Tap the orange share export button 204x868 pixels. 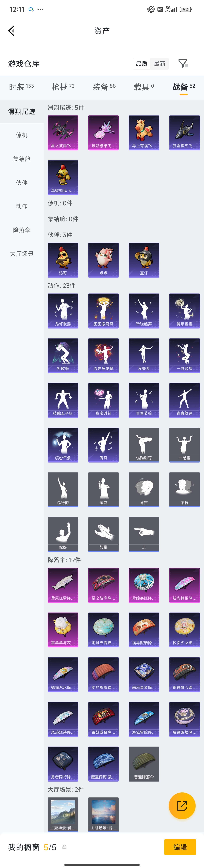(x=182, y=806)
